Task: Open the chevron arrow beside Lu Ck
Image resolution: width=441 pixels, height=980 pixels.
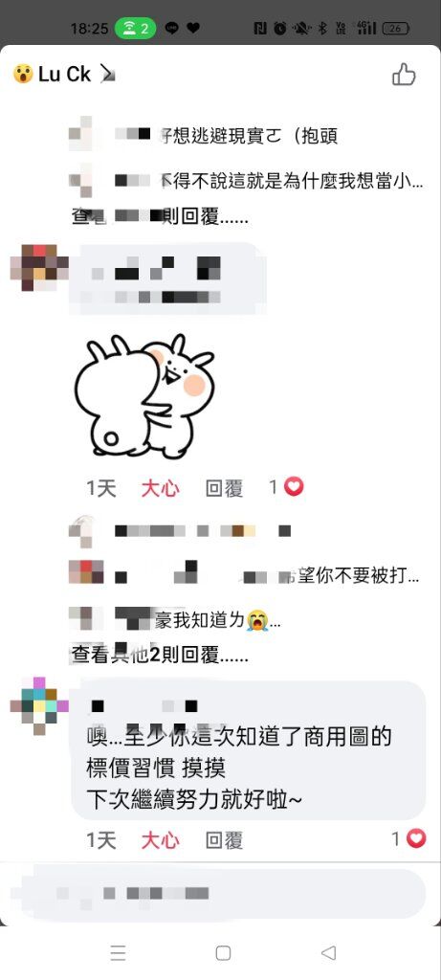Action: 108,75
